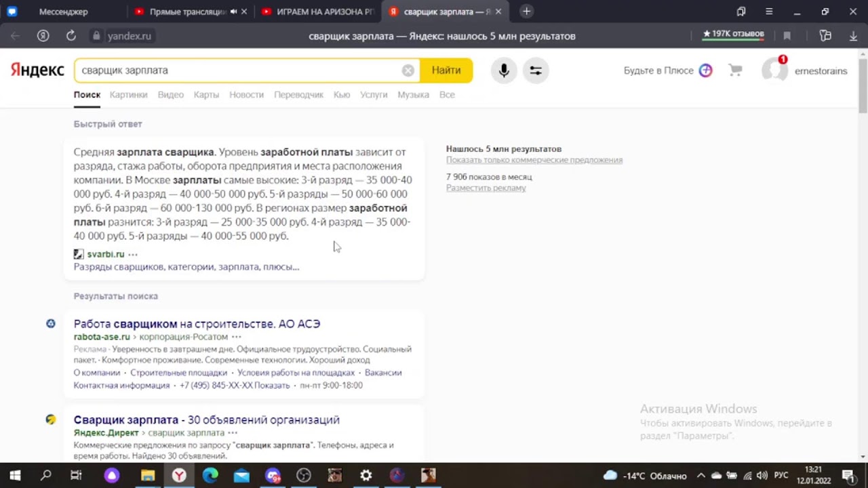Screen dimensions: 868x488
Task: Open the browser downloads panel
Action: click(x=854, y=36)
